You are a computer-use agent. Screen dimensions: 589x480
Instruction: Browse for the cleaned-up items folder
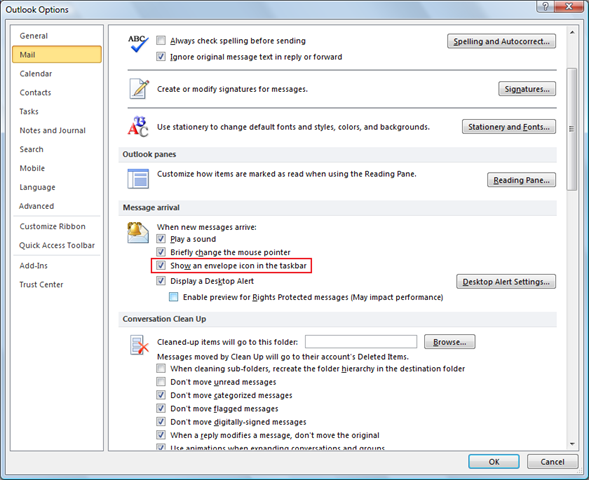pos(450,342)
